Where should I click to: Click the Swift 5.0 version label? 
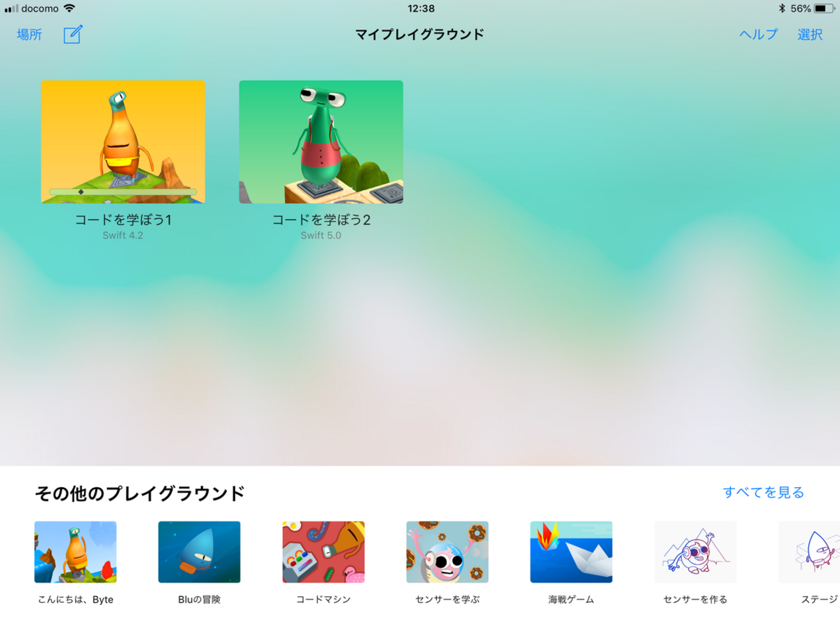[x=321, y=236]
